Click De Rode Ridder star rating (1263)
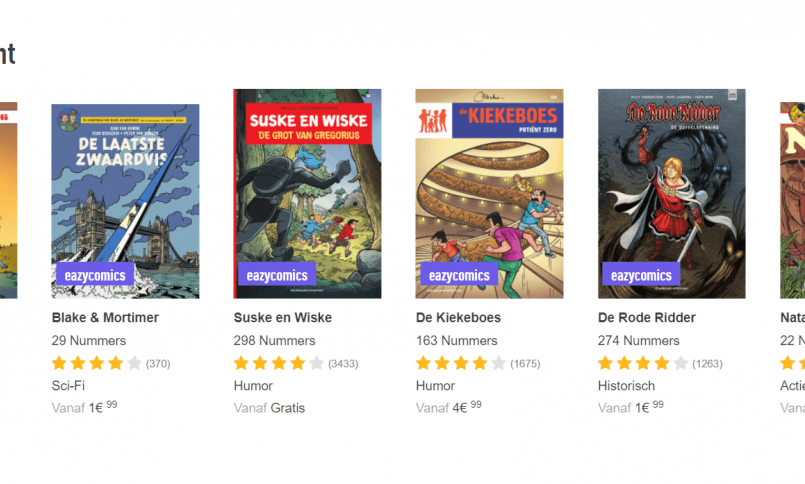The image size is (805, 484). (x=660, y=363)
